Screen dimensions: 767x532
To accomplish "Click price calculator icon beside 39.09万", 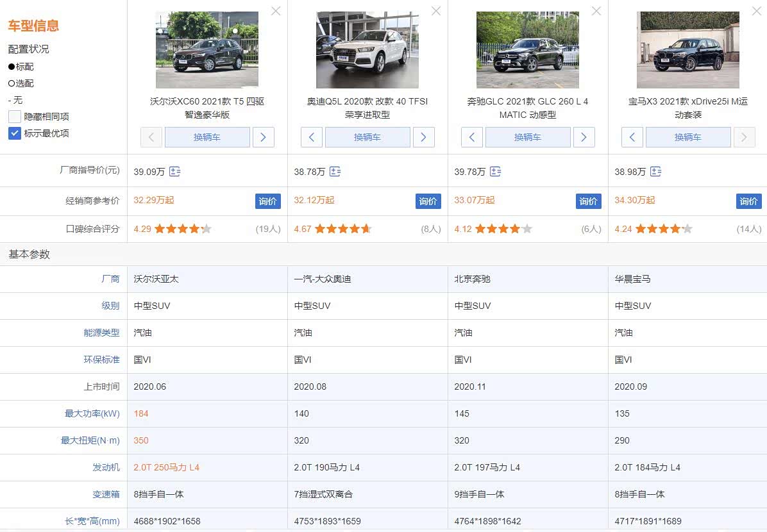I will (x=175, y=172).
